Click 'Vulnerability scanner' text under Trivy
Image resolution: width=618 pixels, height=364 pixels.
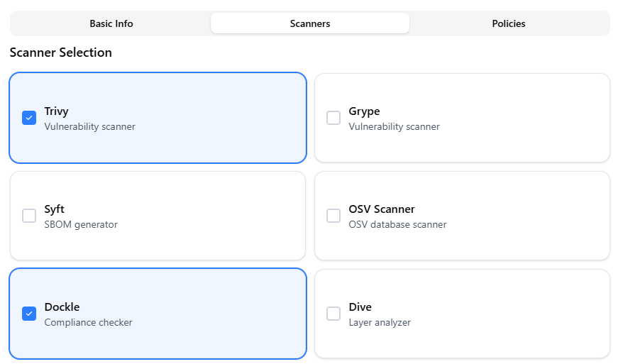click(x=90, y=126)
